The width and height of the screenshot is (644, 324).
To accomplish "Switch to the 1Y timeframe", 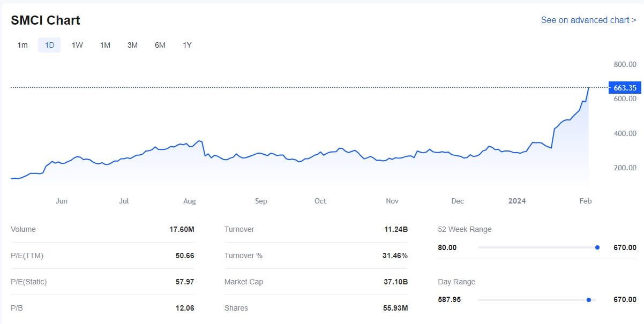I will tap(187, 45).
